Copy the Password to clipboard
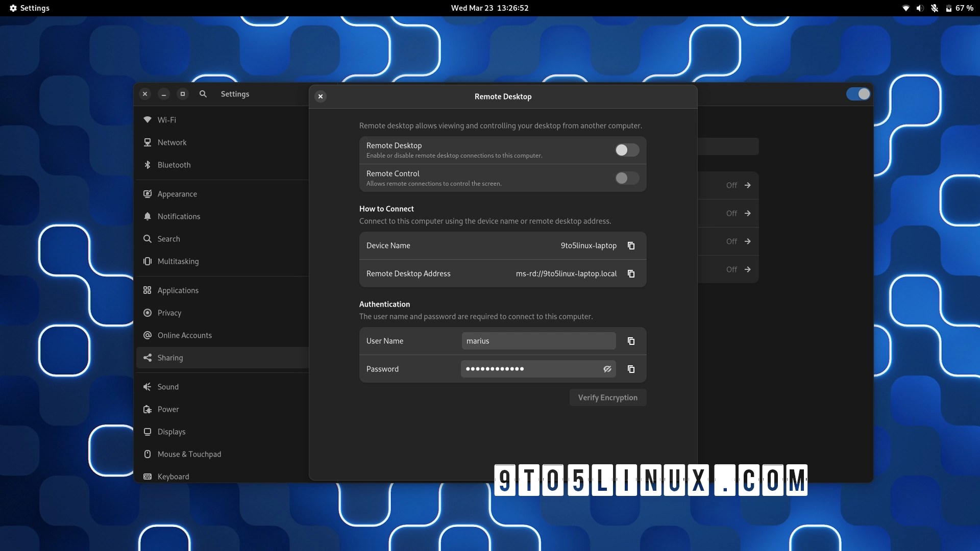Image resolution: width=980 pixels, height=551 pixels. coord(631,369)
